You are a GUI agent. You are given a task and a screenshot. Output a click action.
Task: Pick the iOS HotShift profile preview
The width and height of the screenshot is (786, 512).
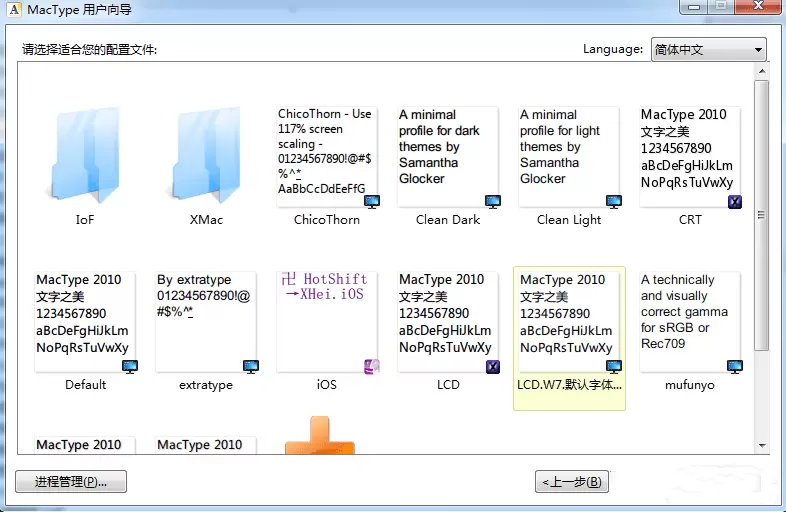(x=327, y=322)
